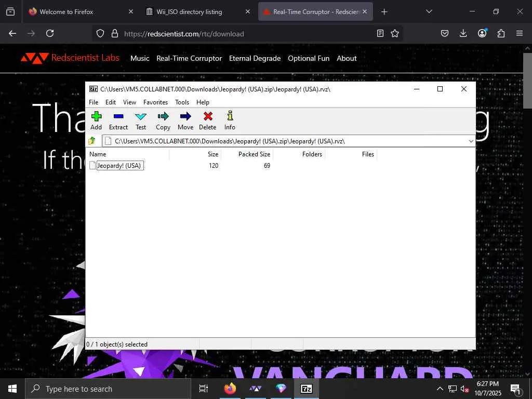Click the Add button in 7-Zip toolbar
This screenshot has height=399, width=532.
click(x=96, y=121)
